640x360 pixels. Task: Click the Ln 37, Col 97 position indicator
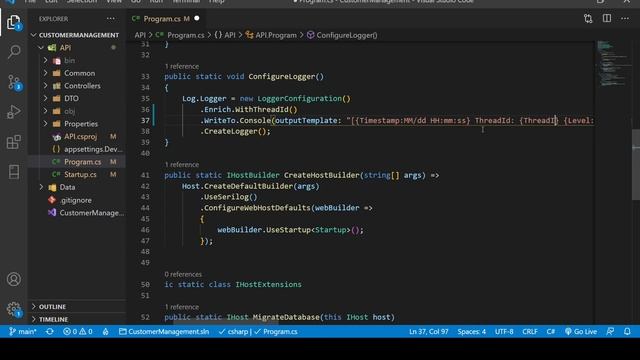(x=429, y=331)
